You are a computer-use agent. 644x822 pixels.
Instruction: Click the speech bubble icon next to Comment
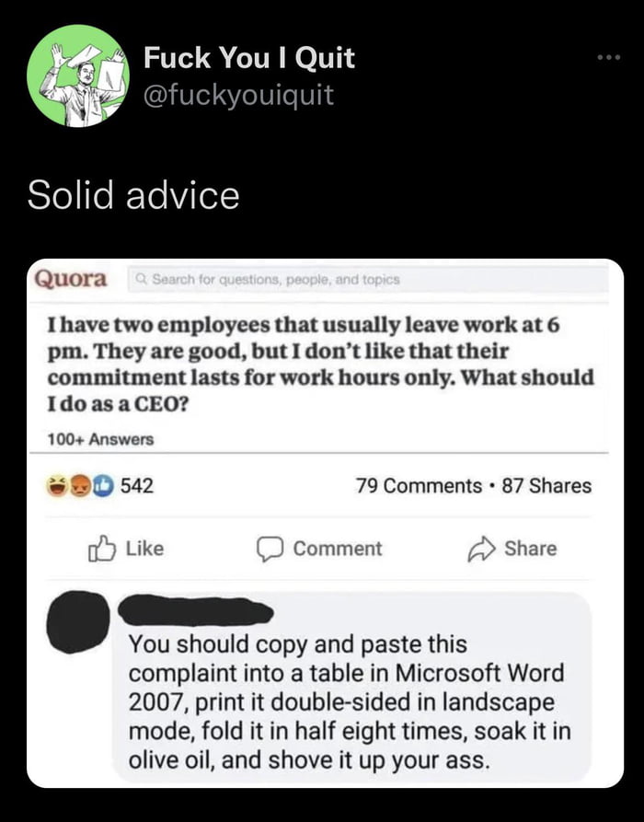click(x=270, y=549)
